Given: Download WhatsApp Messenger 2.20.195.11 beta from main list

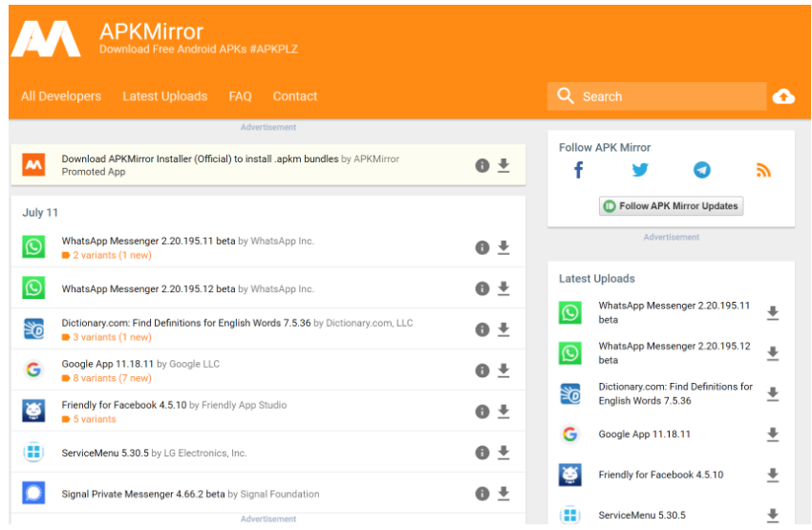Looking at the screenshot, I should tap(503, 248).
